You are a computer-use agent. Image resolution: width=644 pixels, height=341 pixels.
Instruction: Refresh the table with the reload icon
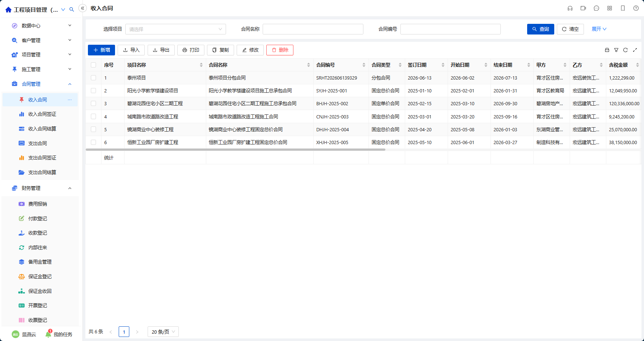point(625,50)
